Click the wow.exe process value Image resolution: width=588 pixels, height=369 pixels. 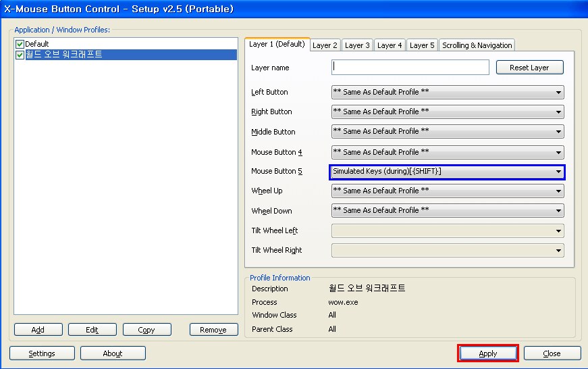pyautogui.click(x=343, y=302)
